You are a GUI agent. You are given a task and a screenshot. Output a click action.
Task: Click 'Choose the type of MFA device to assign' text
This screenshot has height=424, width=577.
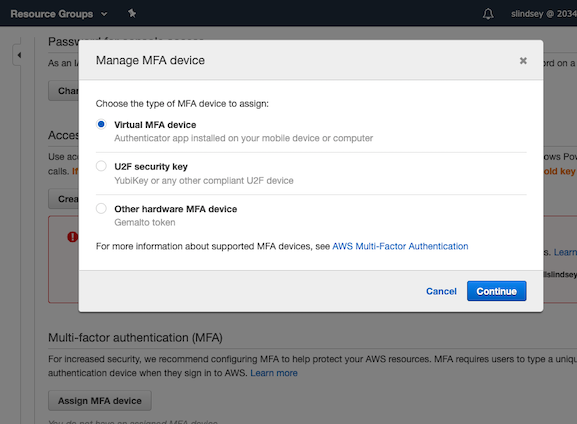point(182,104)
